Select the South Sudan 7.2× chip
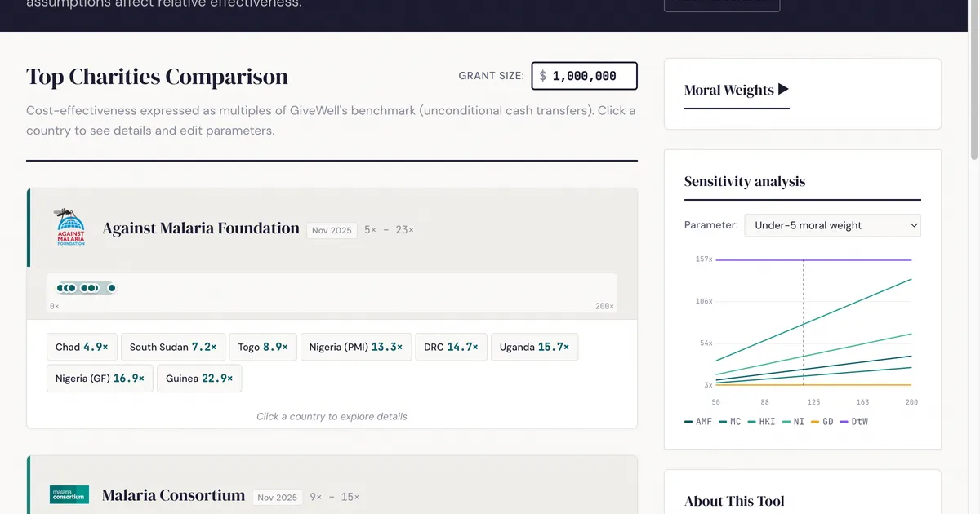Viewport: 980px width, 514px height. (x=173, y=347)
